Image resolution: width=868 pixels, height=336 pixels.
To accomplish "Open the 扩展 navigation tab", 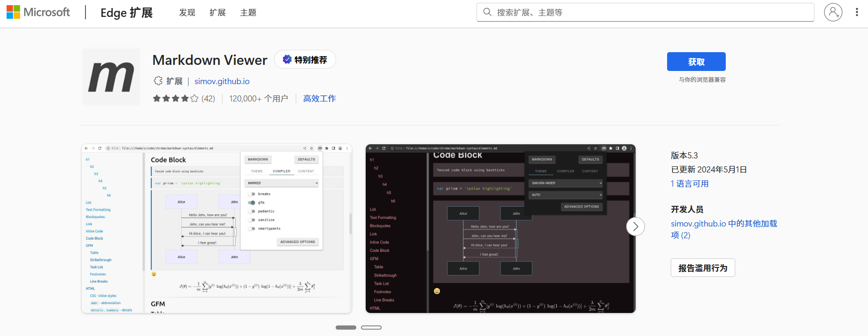I will click(x=217, y=13).
